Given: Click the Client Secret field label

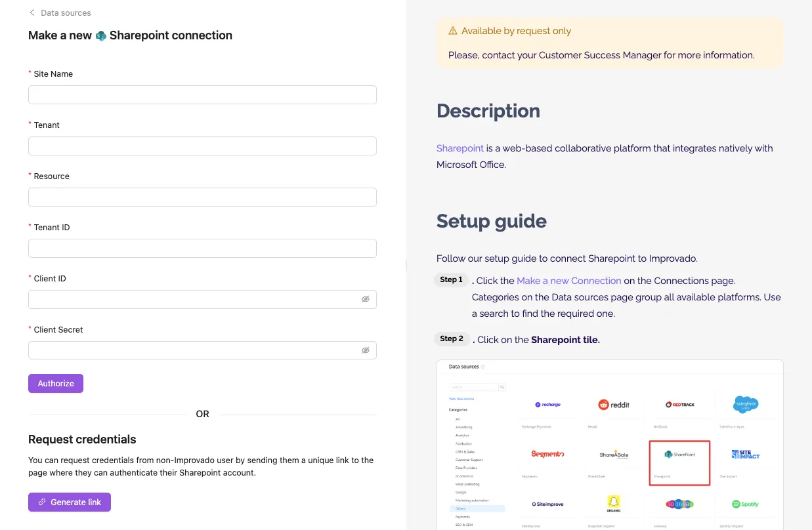Looking at the screenshot, I should pyautogui.click(x=58, y=329).
